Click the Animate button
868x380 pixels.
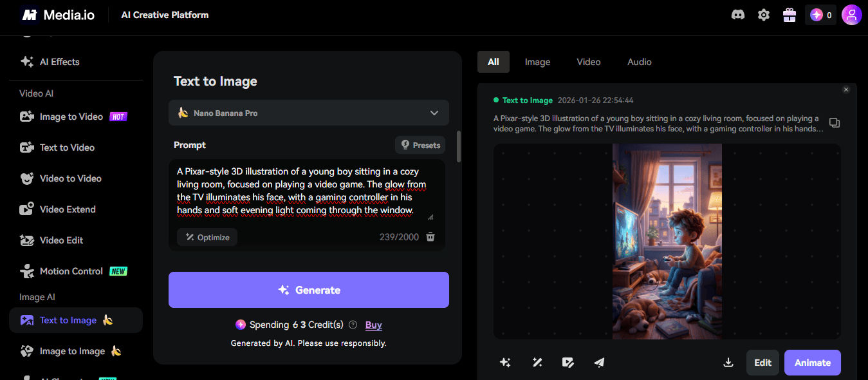click(x=812, y=363)
